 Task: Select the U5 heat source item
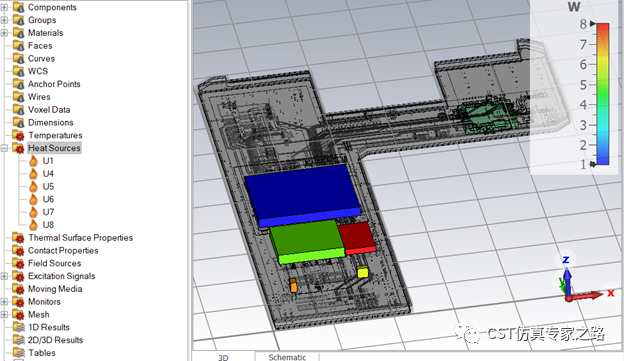coord(48,186)
